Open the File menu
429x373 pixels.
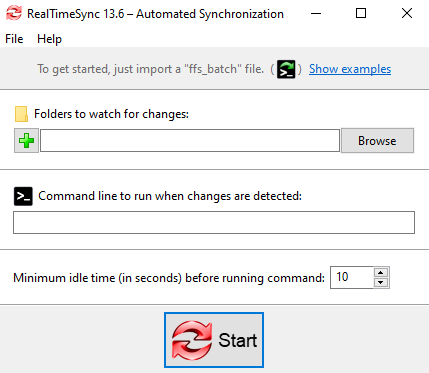point(14,39)
